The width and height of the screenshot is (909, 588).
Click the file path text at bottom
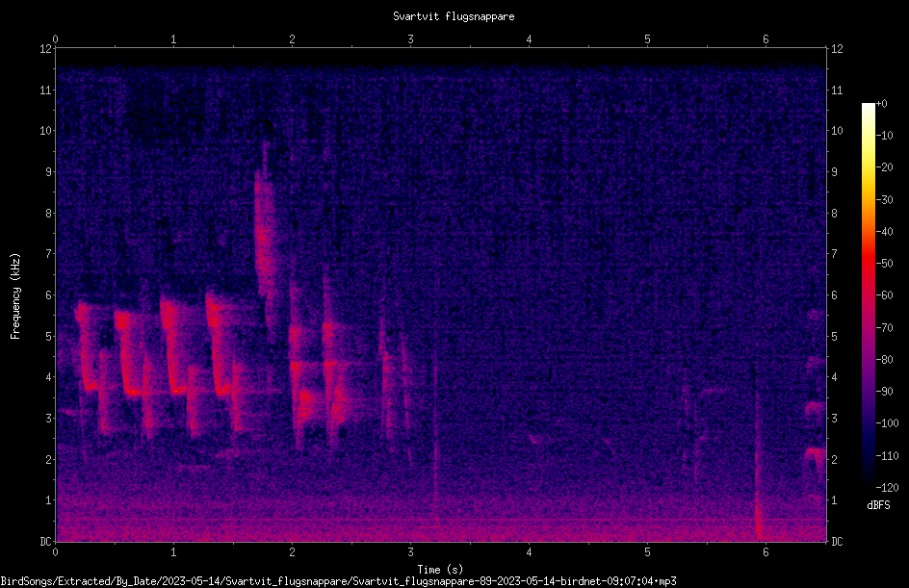(x=338, y=581)
